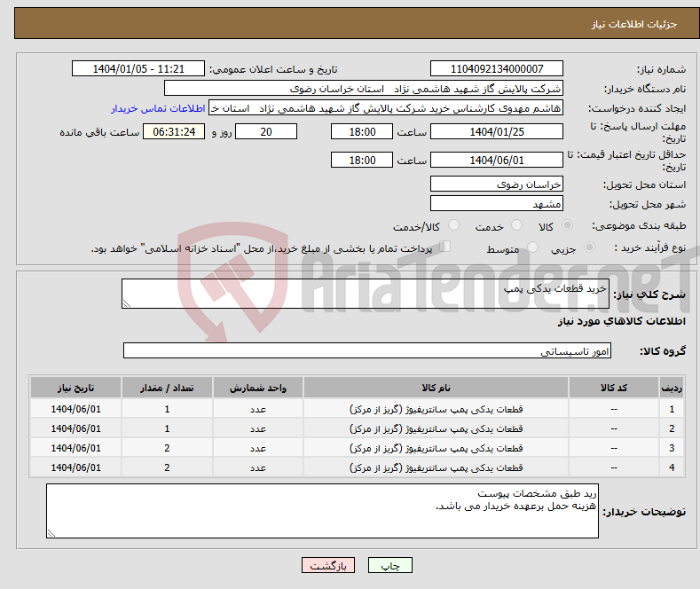Screen dimensions: 700x589
Task: Click the نام کالا column header
Action: [437, 388]
